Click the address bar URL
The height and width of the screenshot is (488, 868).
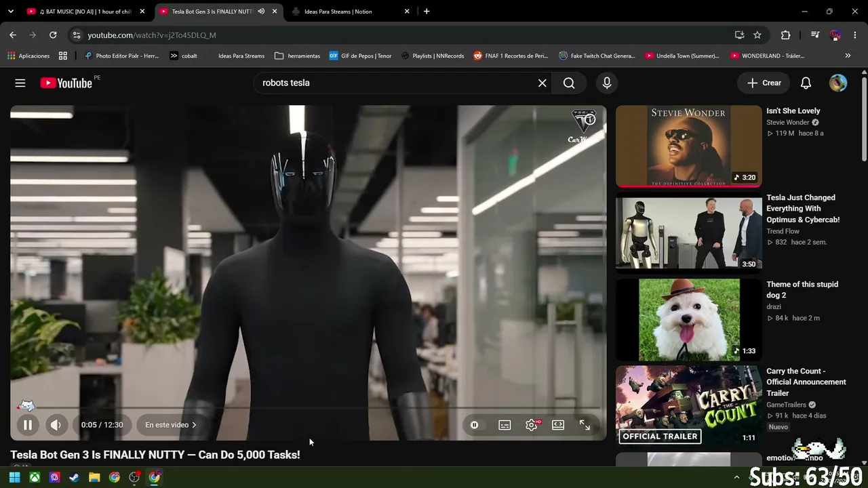pyautogui.click(x=152, y=35)
